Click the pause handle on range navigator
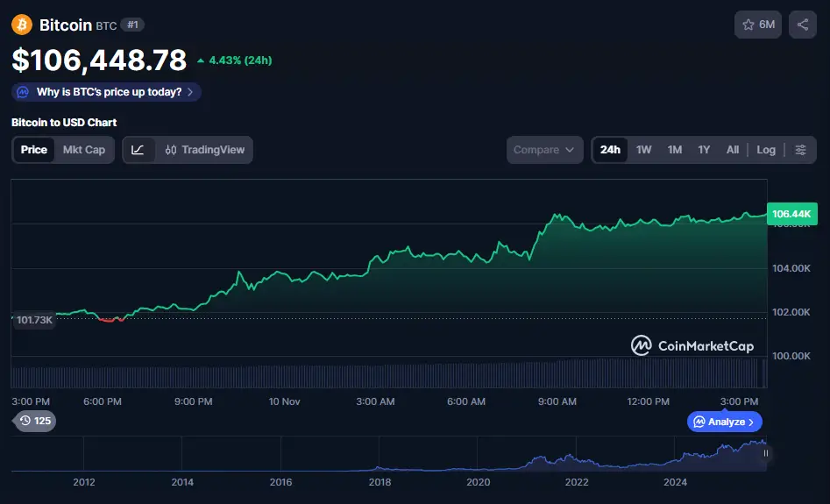This screenshot has height=504, width=830. 765,453
